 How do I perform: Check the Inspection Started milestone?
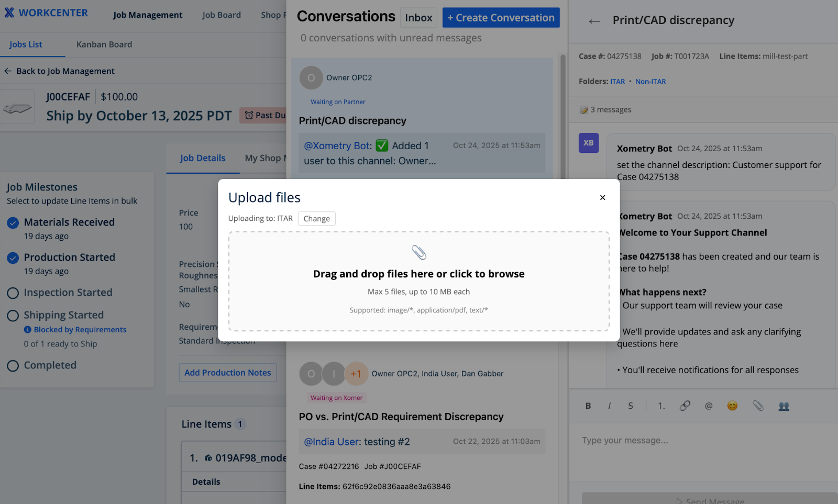click(x=13, y=293)
